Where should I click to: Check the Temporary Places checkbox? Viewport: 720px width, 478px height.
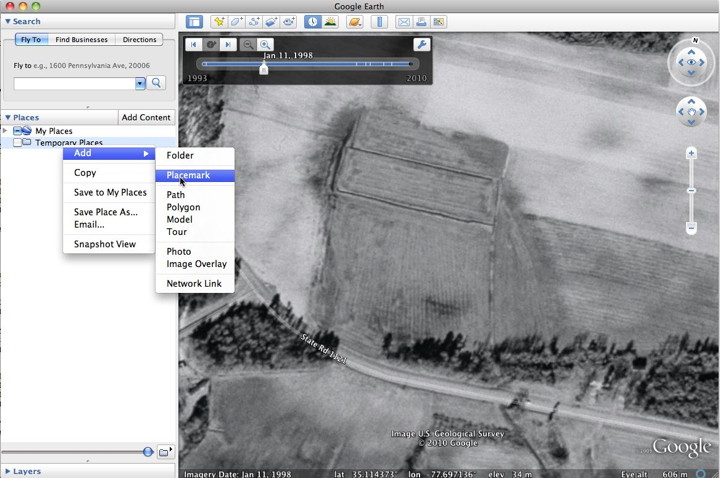(17, 143)
